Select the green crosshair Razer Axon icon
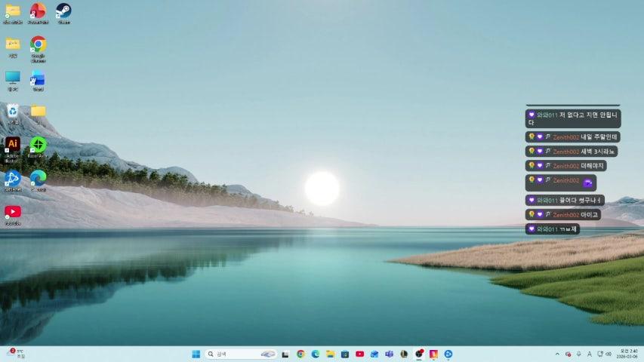The image size is (644, 362). (x=38, y=144)
